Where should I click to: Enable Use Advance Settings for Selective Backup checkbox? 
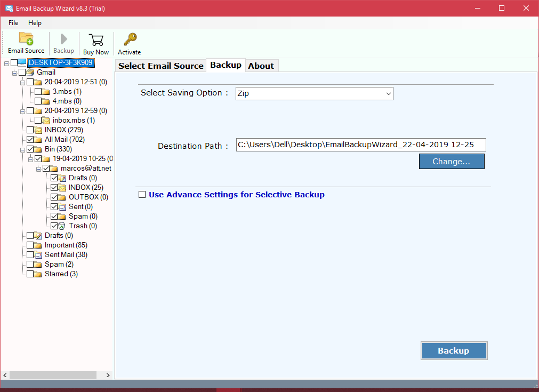tap(142, 195)
